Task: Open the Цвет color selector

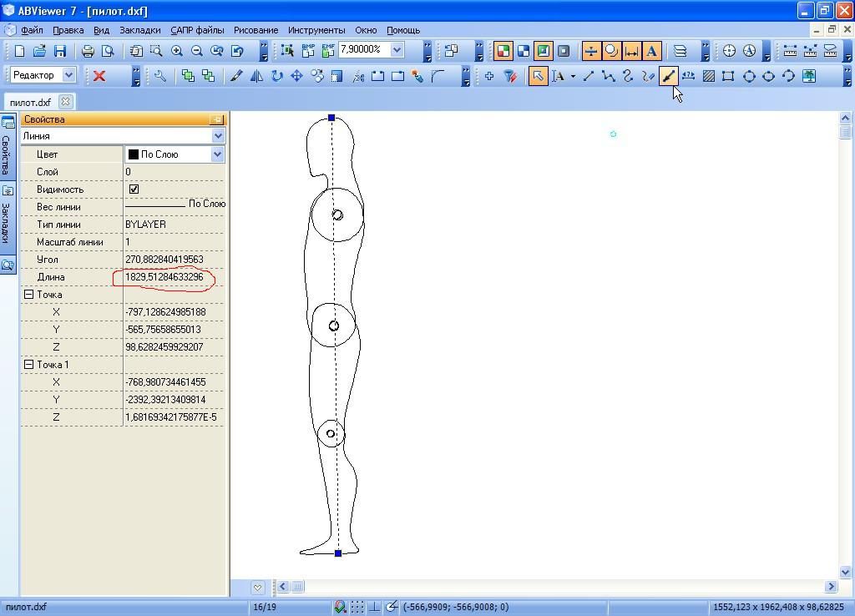Action: tap(217, 154)
